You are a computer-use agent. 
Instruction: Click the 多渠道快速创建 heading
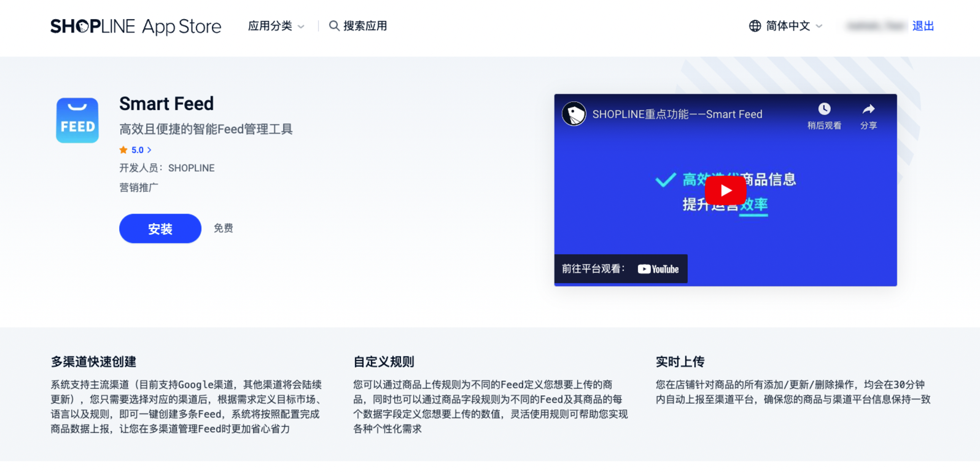(93, 362)
